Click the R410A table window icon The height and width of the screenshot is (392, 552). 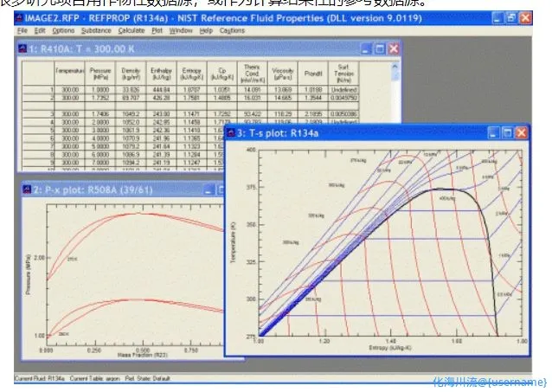(x=23, y=48)
